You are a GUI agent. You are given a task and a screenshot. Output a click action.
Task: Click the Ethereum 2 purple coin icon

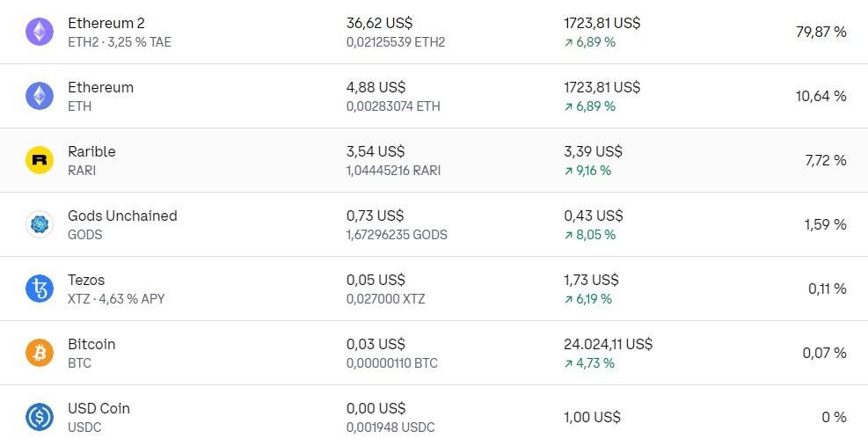pyautogui.click(x=40, y=32)
